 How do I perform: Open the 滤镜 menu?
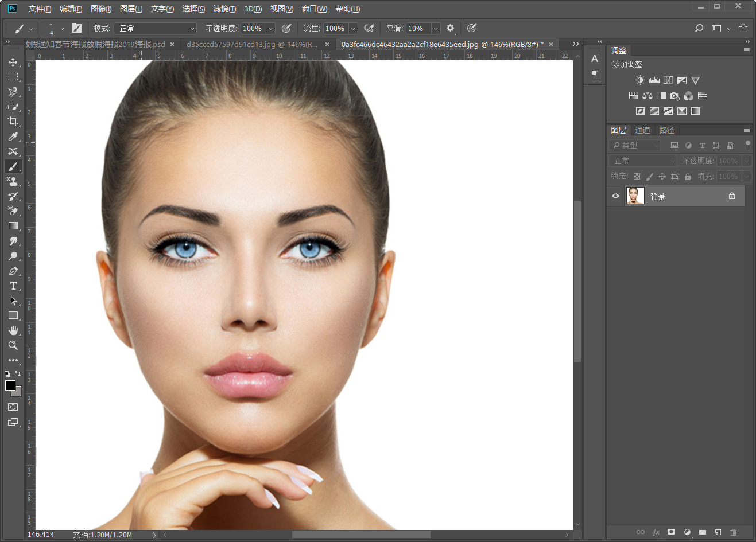click(x=224, y=9)
